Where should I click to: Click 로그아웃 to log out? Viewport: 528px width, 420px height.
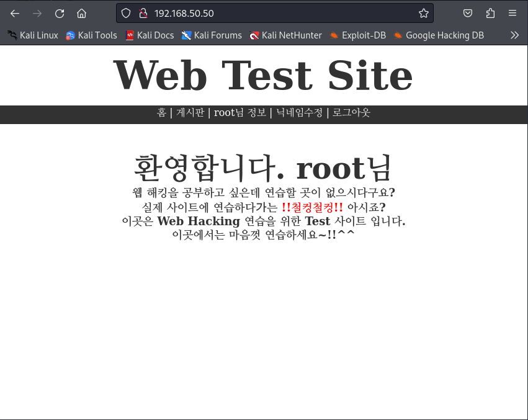pyautogui.click(x=351, y=112)
